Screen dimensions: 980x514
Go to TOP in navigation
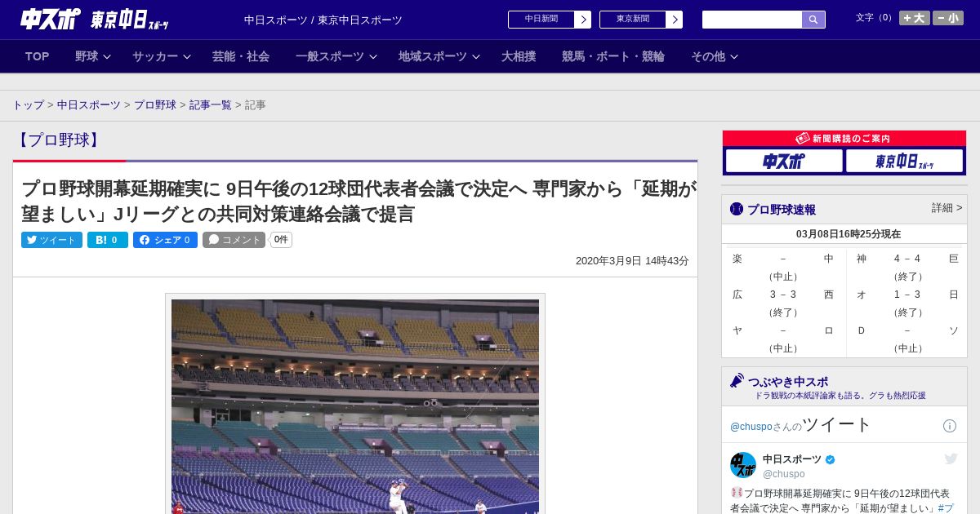click(37, 56)
